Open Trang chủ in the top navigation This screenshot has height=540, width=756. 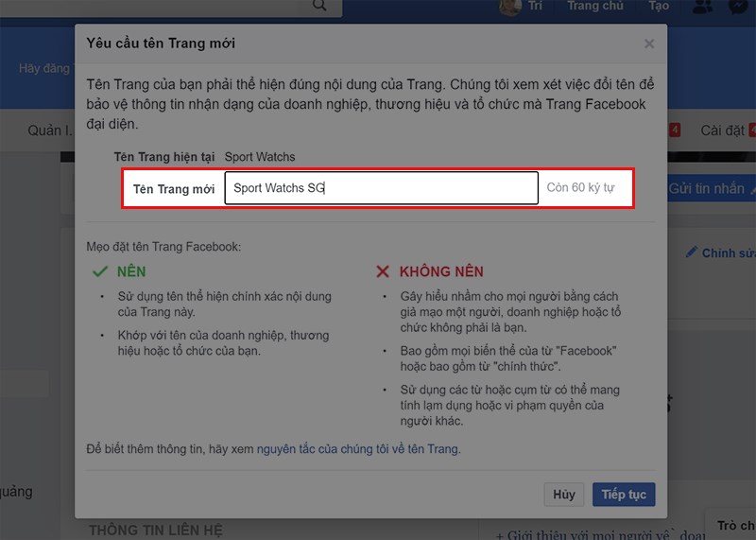coord(595,6)
